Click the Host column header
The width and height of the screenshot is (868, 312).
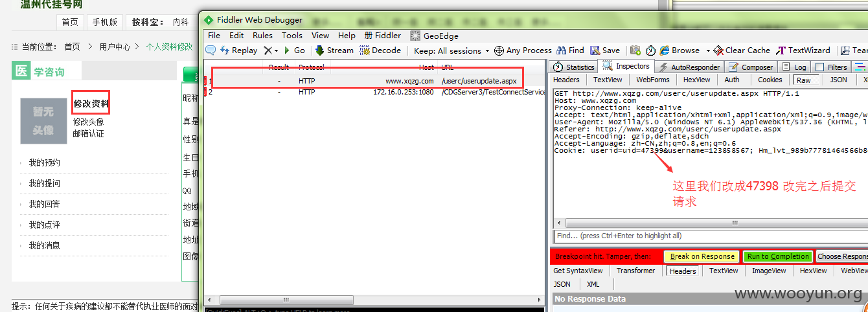point(426,67)
